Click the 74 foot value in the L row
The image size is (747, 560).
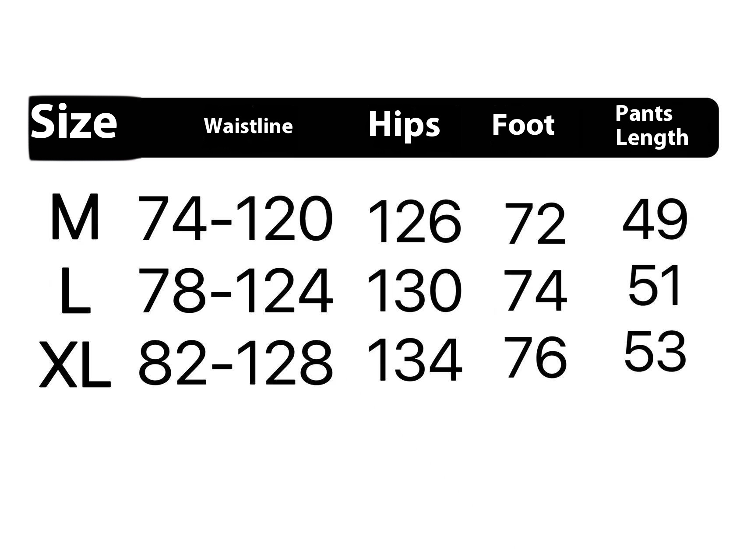coord(536,291)
